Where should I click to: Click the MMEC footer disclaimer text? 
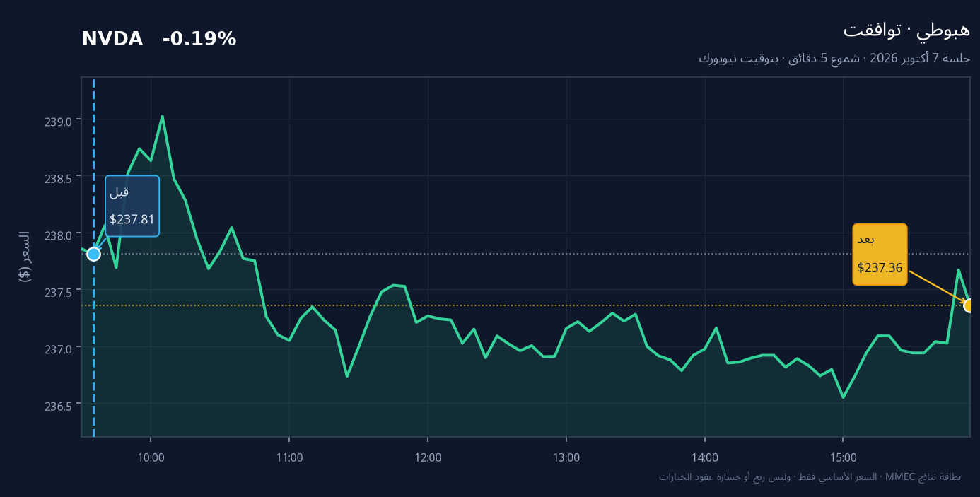click(x=810, y=477)
